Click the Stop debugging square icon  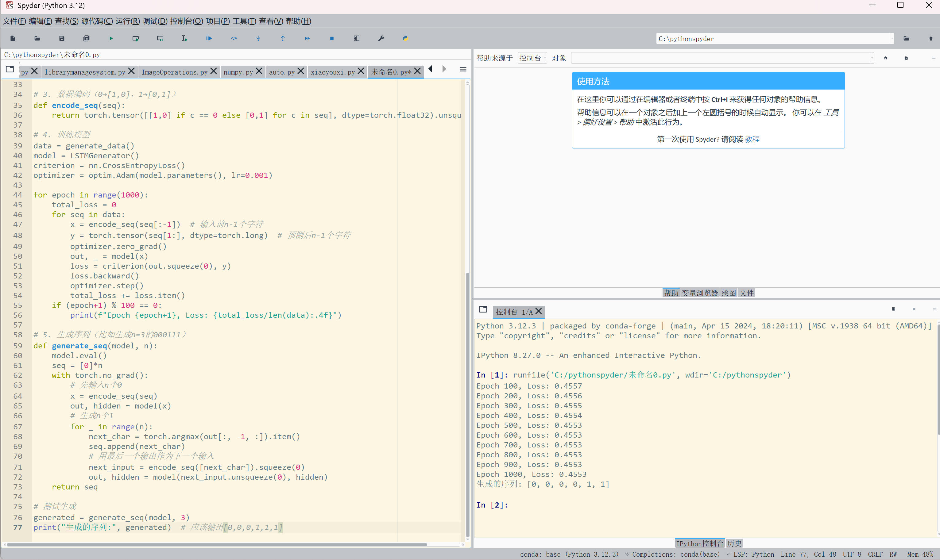coord(332,39)
